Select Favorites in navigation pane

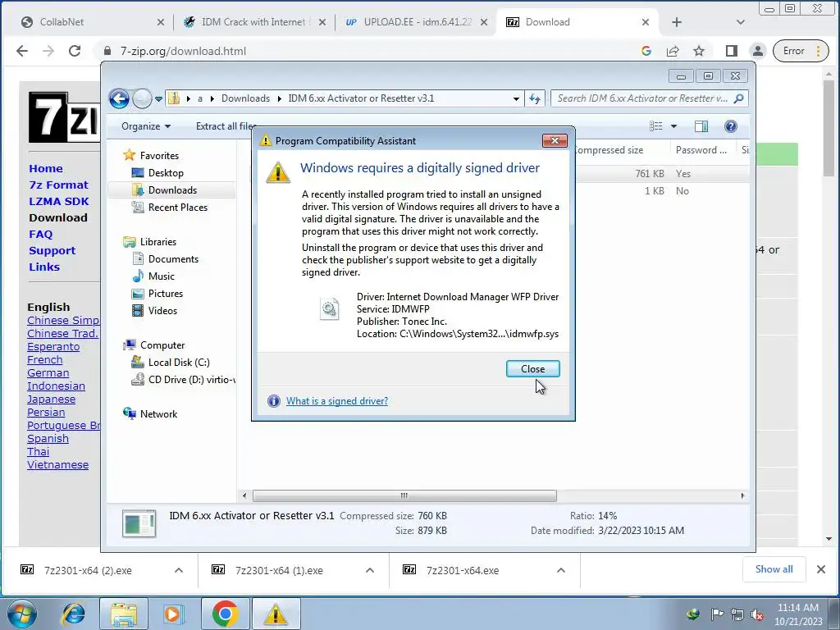[159, 155]
